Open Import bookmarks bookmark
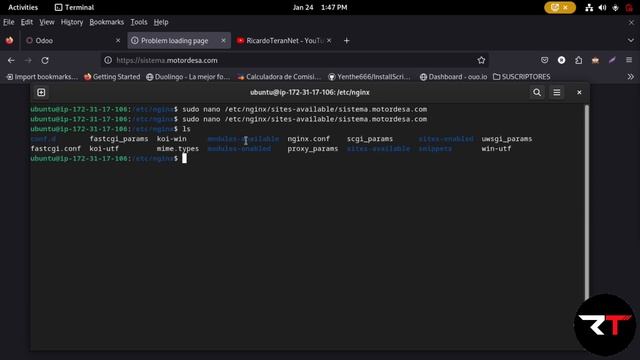This screenshot has width=640, height=360. pos(42,77)
